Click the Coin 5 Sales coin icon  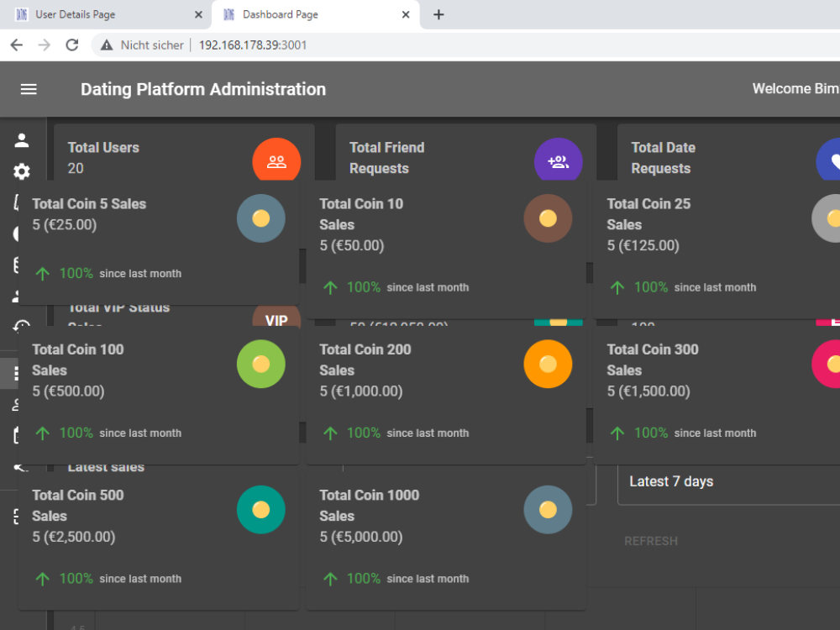261,218
